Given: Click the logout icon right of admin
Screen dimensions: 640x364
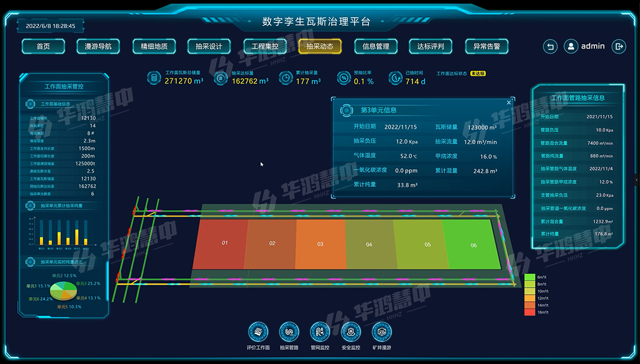Looking at the screenshot, I should tap(619, 46).
